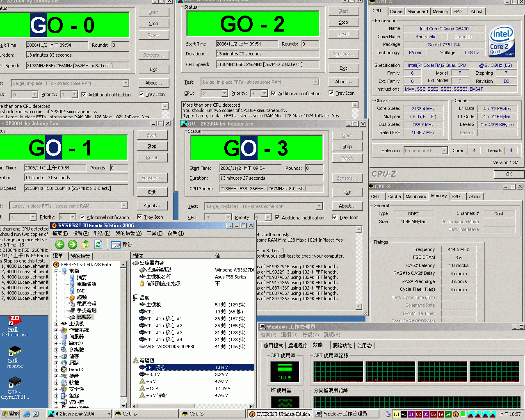Open the 報告 report tool in EVEREST toolbar
The height and width of the screenshot is (420, 525).
tap(122, 244)
